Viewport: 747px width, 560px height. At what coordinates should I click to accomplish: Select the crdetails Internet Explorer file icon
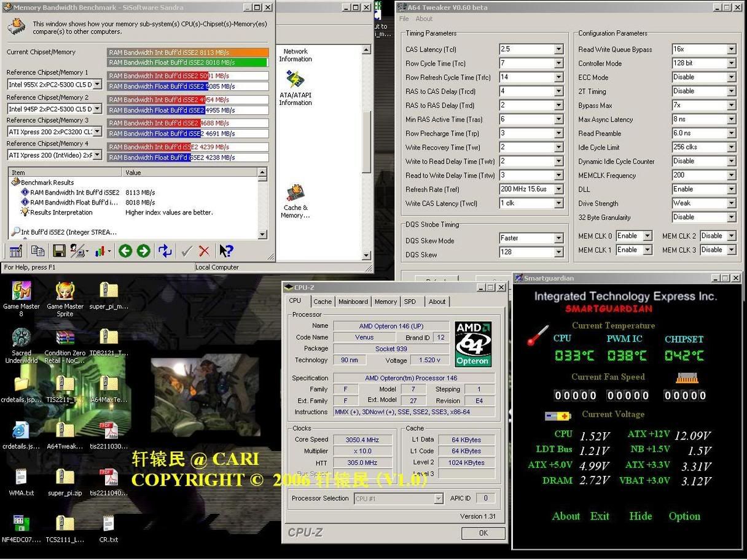[21, 436]
